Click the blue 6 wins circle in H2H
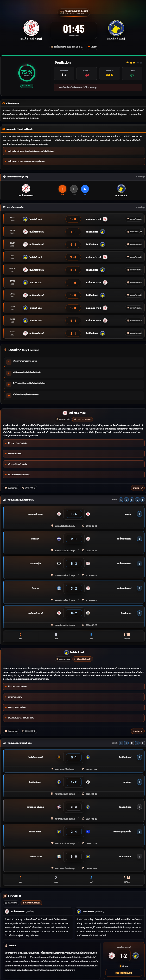Viewport: 146px width, 980px height. [85, 189]
